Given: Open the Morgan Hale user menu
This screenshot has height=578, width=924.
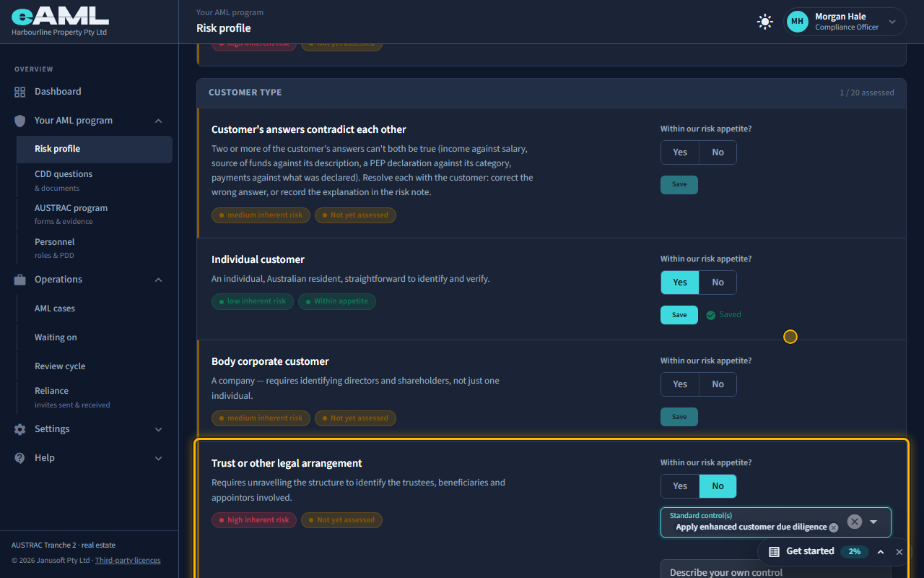Looking at the screenshot, I should click(x=845, y=22).
